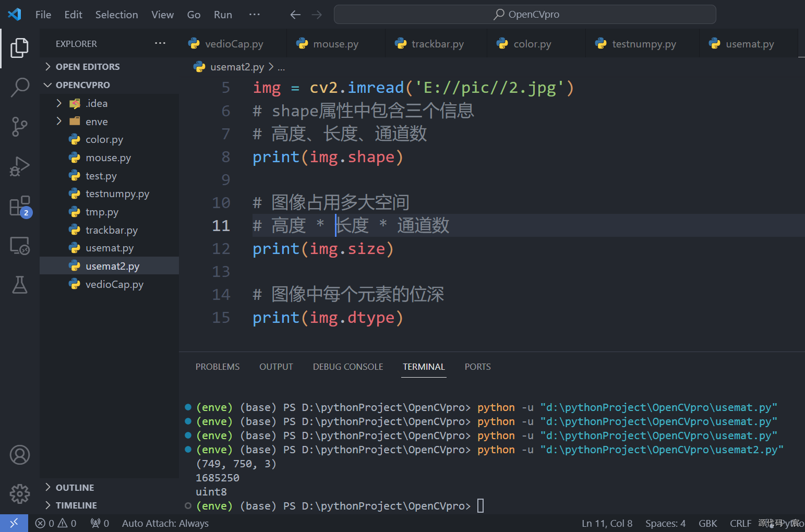Screen dimensions: 805x532
Task: Collapse the OPENCVPRO folder section
Action: [x=109, y=85]
